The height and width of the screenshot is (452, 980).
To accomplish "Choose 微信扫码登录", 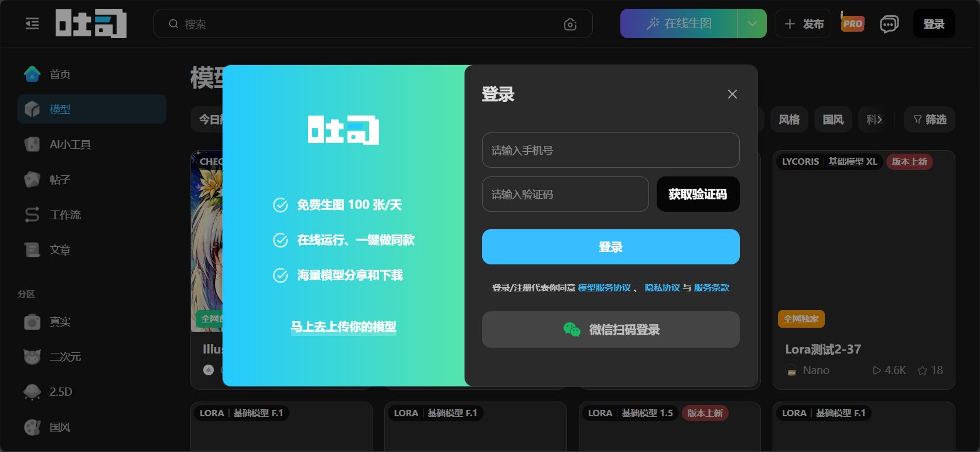I will (610, 329).
